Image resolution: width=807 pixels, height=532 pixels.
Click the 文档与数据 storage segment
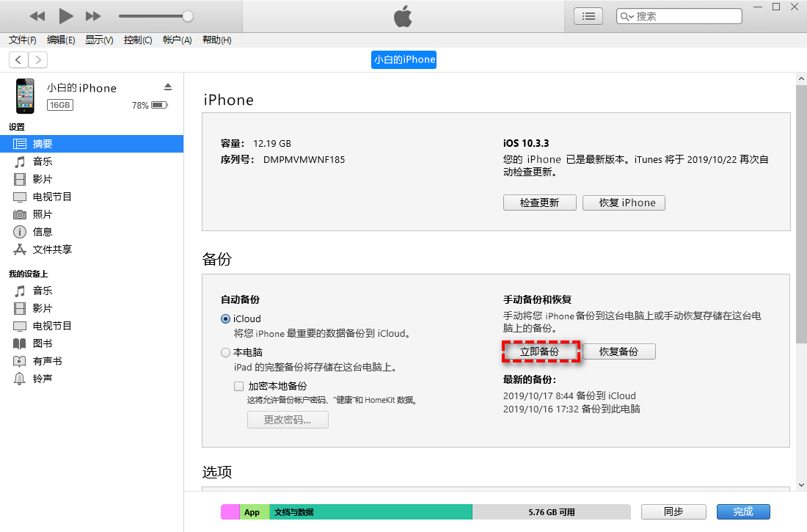click(x=370, y=512)
